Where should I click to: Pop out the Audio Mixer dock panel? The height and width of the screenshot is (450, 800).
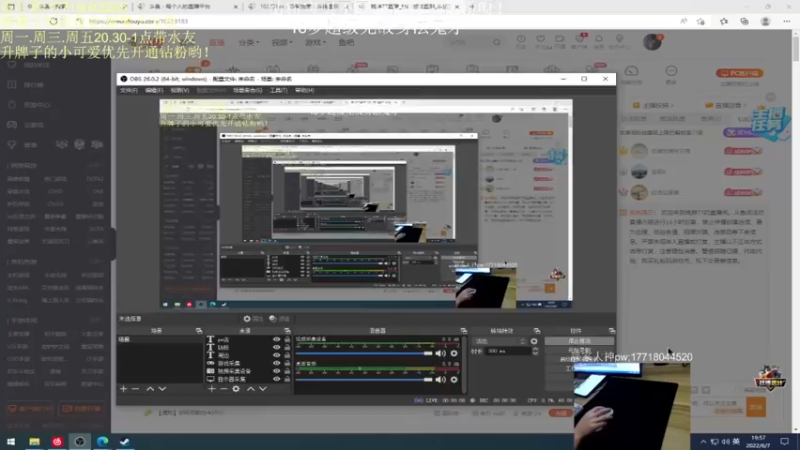point(464,331)
